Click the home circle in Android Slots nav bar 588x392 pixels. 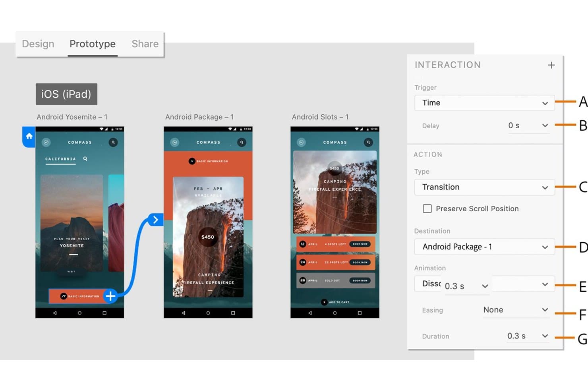click(335, 313)
